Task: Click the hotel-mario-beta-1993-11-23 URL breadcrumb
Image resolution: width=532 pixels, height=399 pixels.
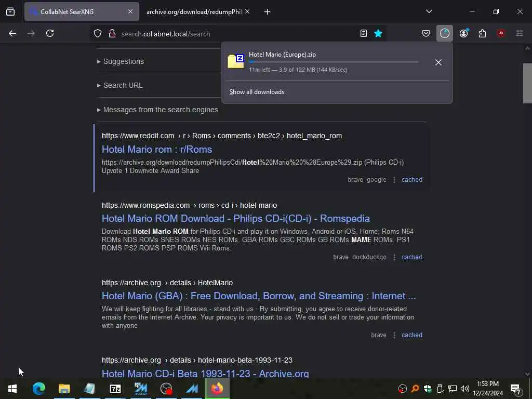Action: pyautogui.click(x=197, y=360)
